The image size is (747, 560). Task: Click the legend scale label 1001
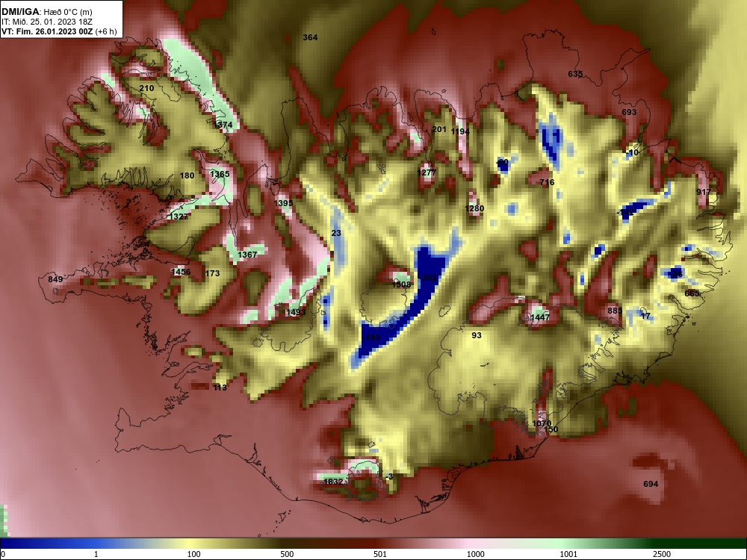(x=568, y=555)
